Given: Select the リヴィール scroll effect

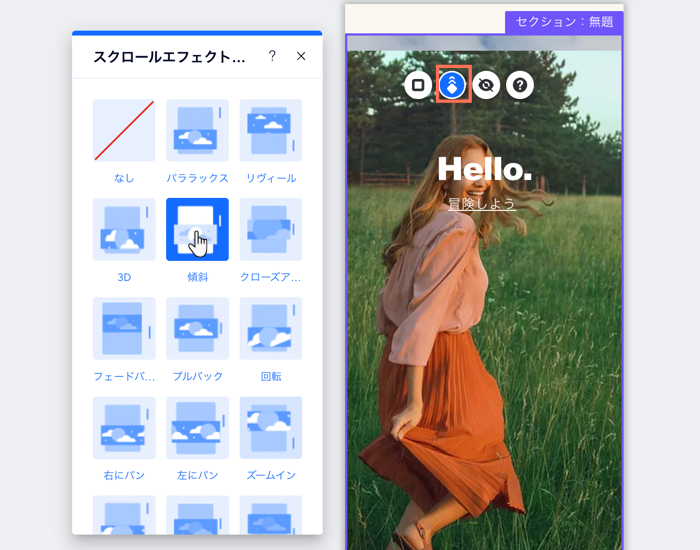Looking at the screenshot, I should (x=271, y=130).
